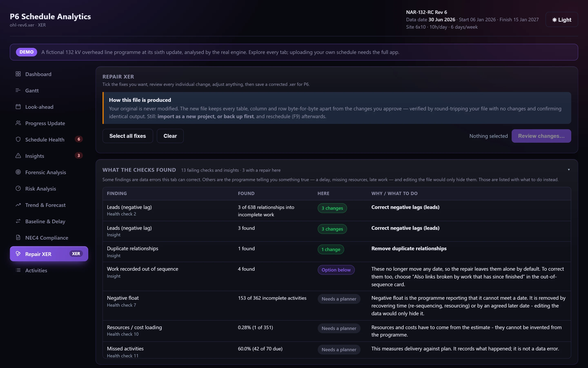Click the Nothing selected status
The width and height of the screenshot is (588, 368).
pos(488,136)
